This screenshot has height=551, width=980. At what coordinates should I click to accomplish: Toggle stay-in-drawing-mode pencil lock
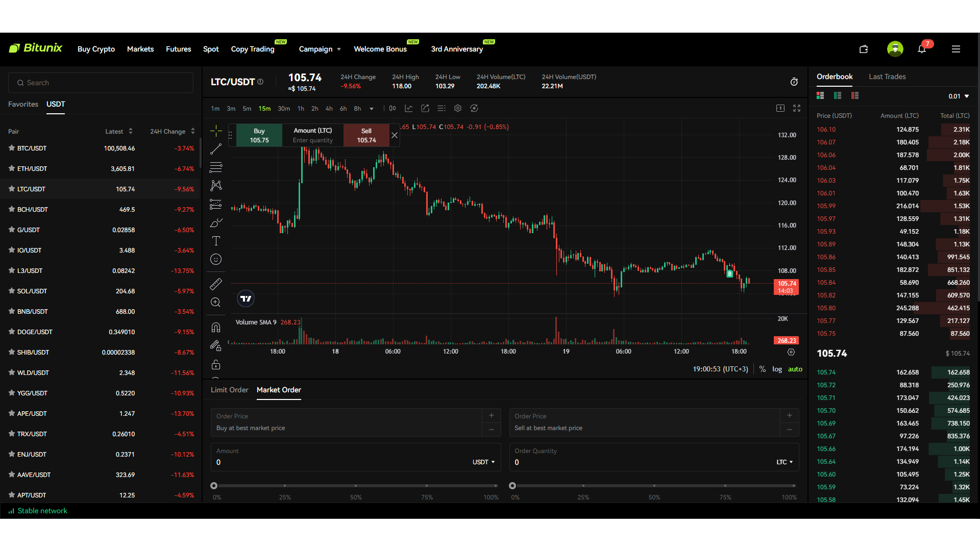click(x=216, y=346)
